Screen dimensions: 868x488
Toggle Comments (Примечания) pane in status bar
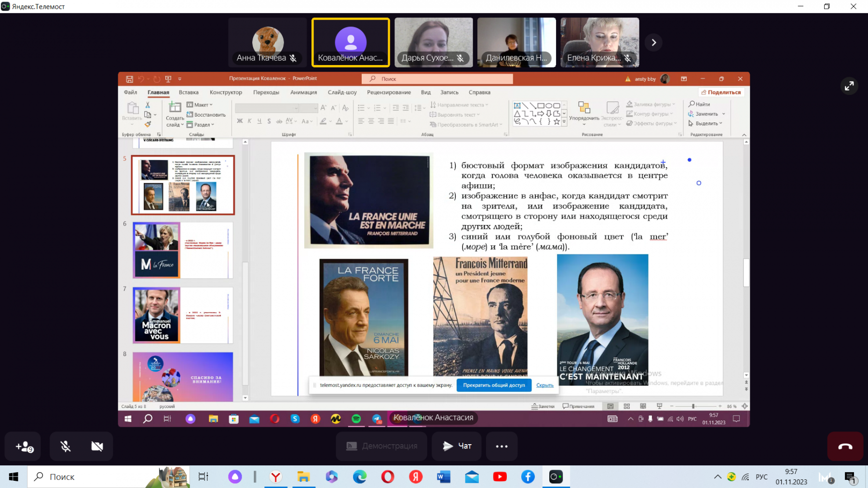tap(578, 407)
